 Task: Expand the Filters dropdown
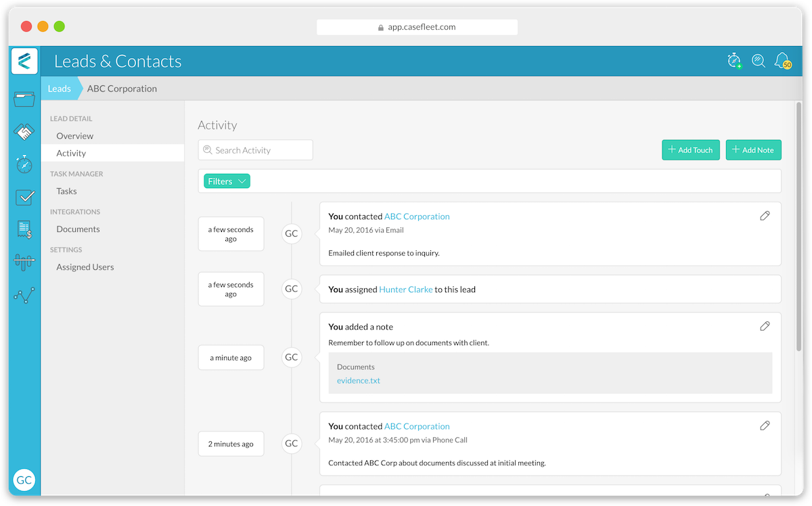[x=227, y=181]
